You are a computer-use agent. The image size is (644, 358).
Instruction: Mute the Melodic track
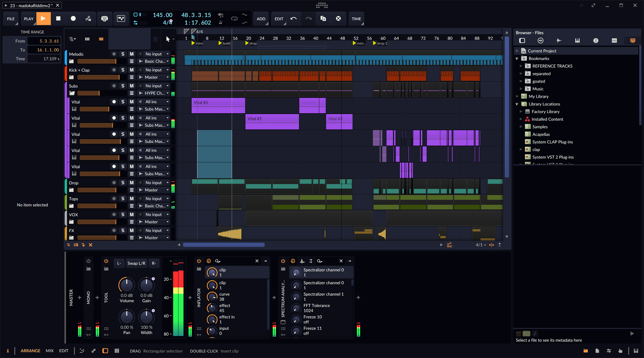[132, 54]
